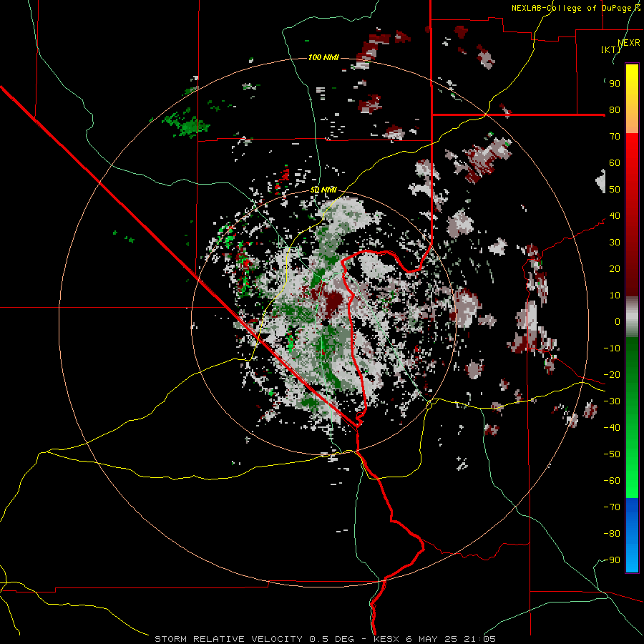Click the -10 value on velocity scale
The height and width of the screenshot is (644, 644).
612,348
